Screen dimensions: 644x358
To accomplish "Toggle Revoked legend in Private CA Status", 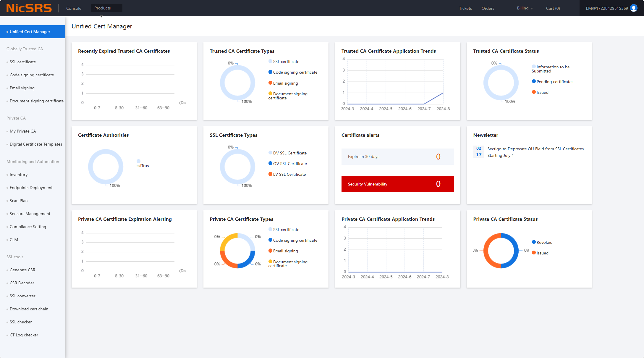I will click(x=542, y=242).
